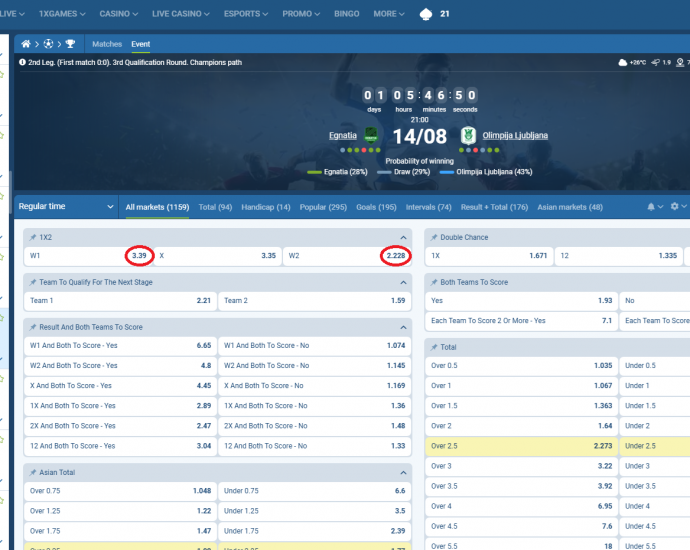Show info icon beside 2nd Leg note
This screenshot has width=690, height=550.
point(22,62)
